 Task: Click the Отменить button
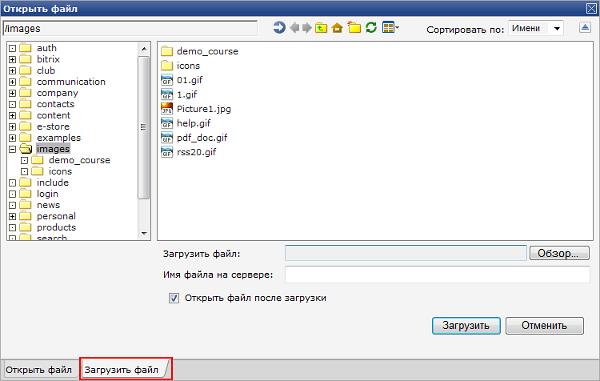pyautogui.click(x=544, y=326)
